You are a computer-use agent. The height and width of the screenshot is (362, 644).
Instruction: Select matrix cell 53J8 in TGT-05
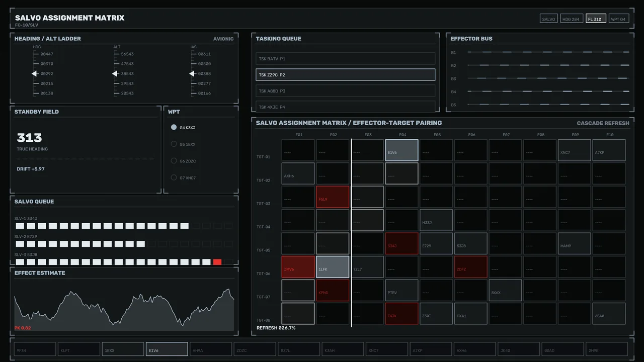coord(470,243)
